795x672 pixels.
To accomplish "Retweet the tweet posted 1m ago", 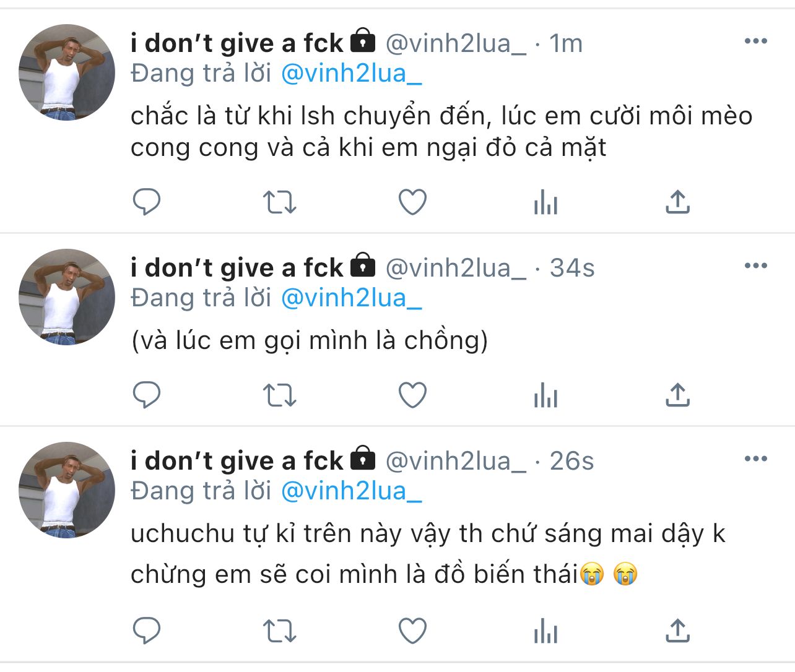I will click(280, 202).
